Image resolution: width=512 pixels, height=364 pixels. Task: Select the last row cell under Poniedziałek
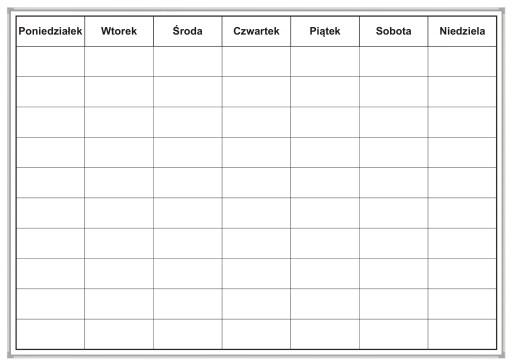click(x=50, y=334)
